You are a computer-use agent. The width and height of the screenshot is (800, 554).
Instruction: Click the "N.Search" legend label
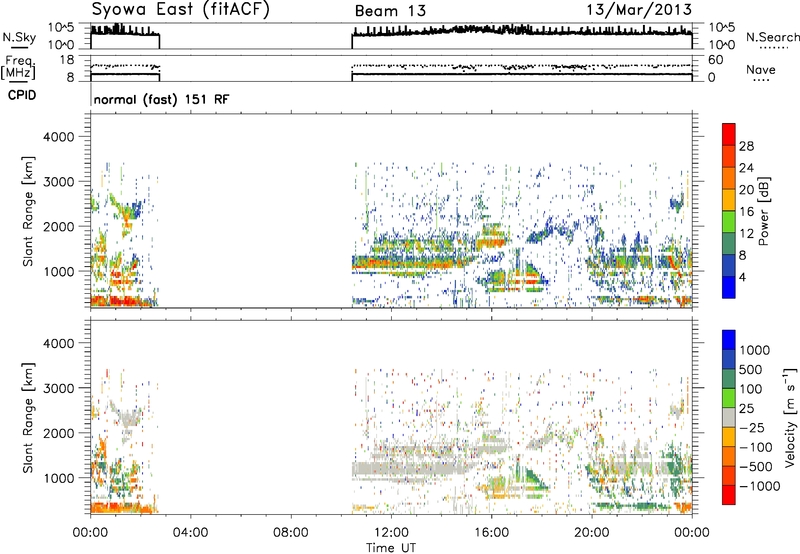click(772, 37)
